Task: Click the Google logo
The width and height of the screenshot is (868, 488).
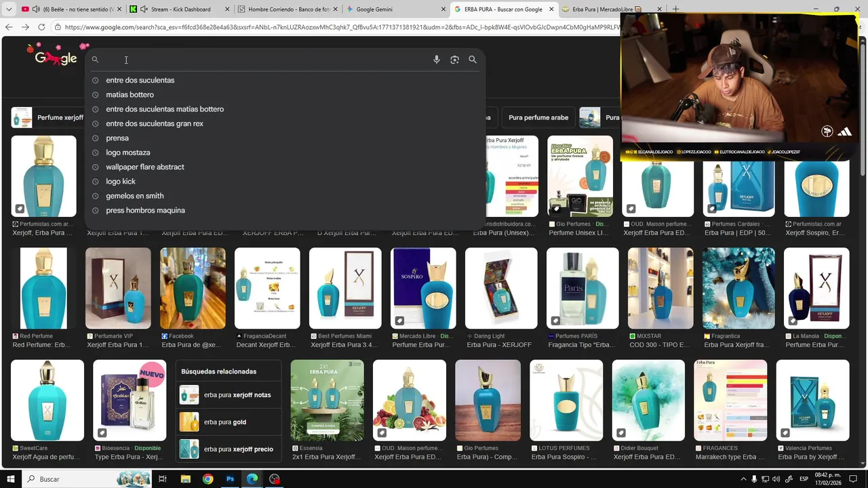Action: [56, 58]
